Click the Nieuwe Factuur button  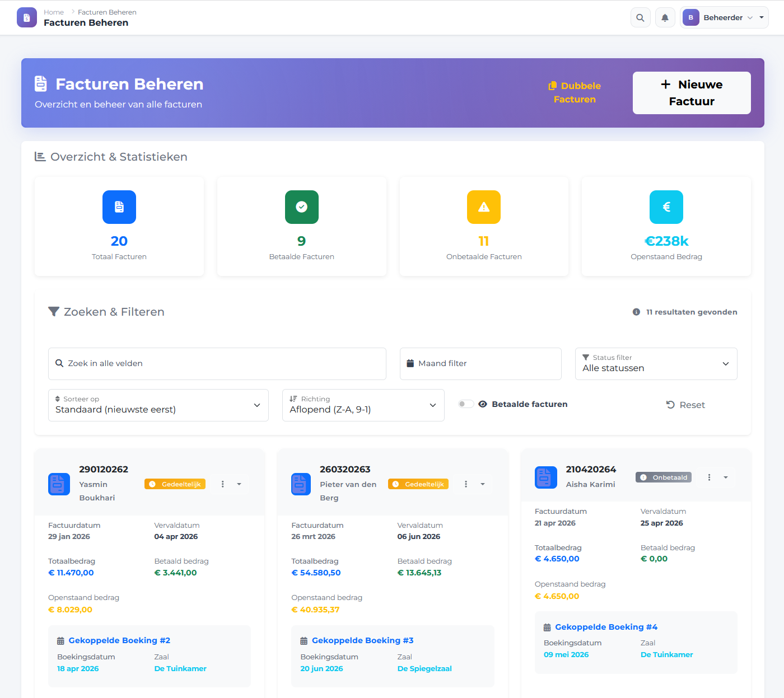tap(691, 93)
